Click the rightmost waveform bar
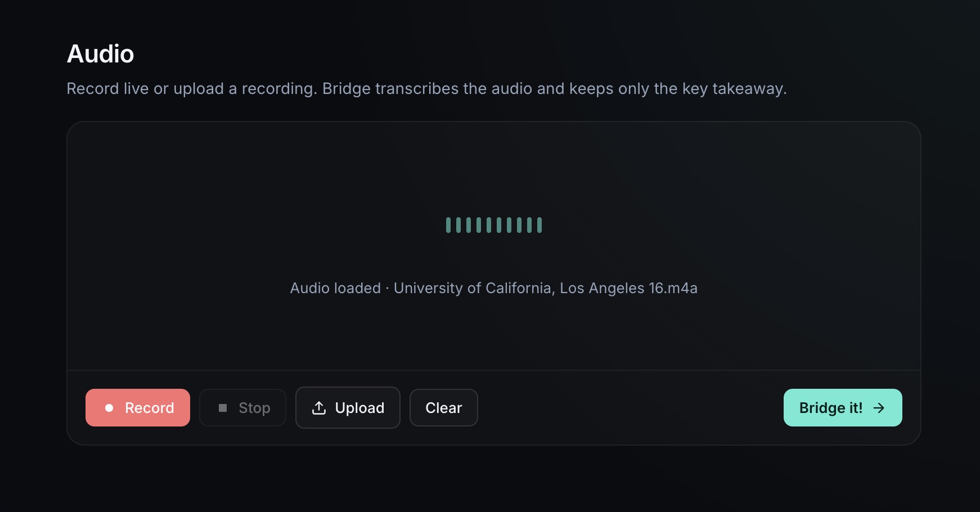 coord(540,225)
